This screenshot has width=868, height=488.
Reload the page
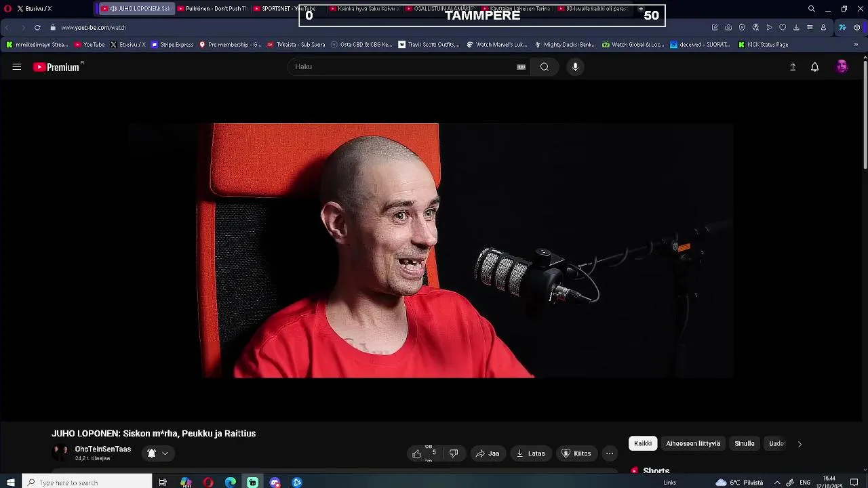pos(37,28)
